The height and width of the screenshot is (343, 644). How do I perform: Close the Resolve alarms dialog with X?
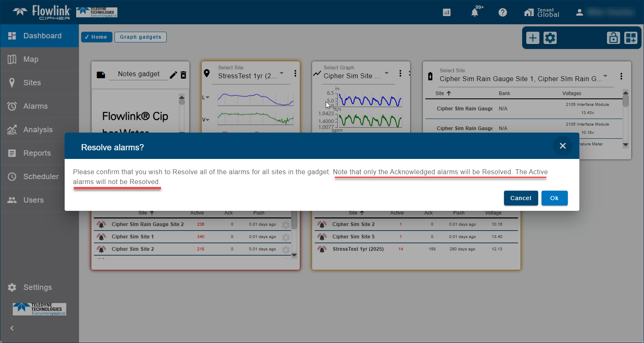[x=562, y=146]
